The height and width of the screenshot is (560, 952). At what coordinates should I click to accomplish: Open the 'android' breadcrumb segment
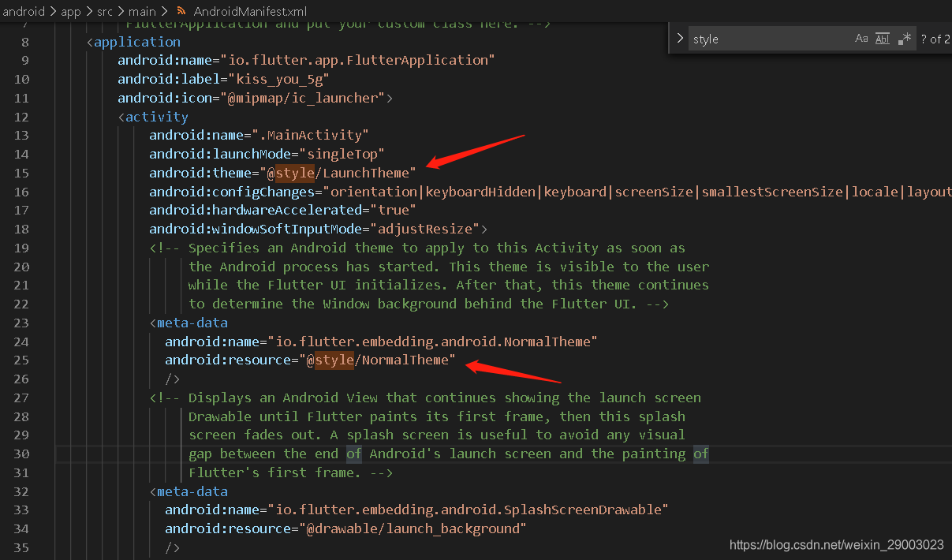[23, 11]
